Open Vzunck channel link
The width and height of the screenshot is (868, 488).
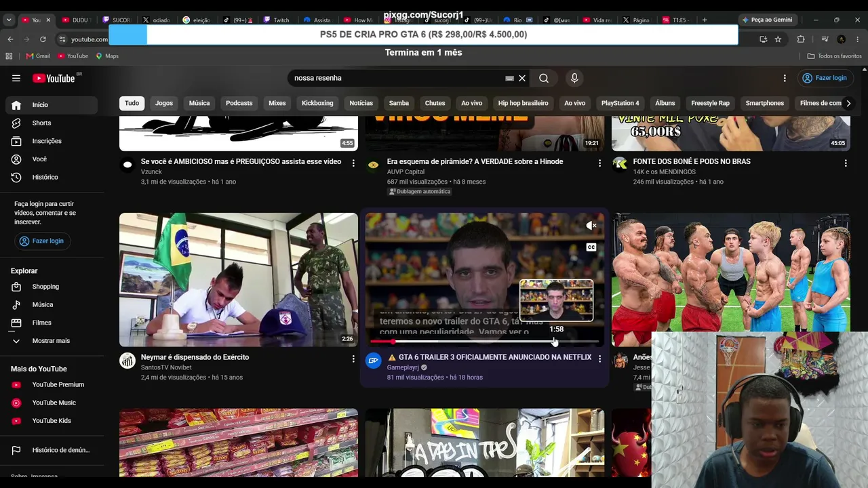pos(152,172)
